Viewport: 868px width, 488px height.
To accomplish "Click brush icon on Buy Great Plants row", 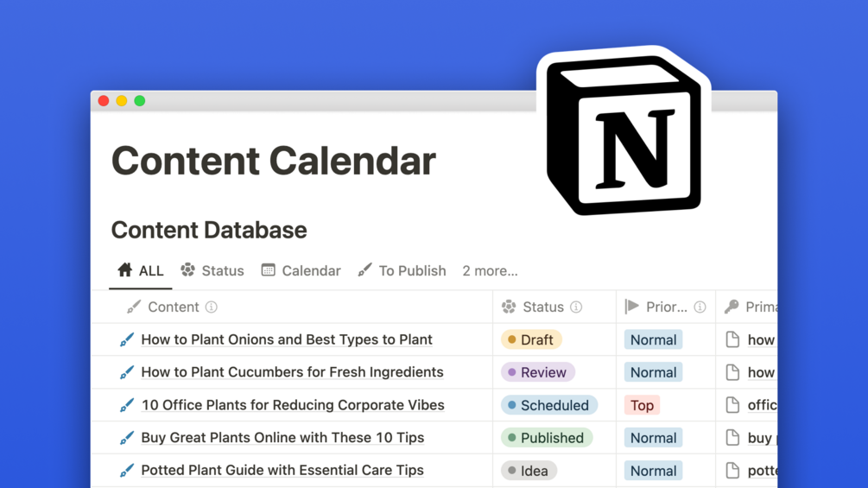I will coord(127,438).
